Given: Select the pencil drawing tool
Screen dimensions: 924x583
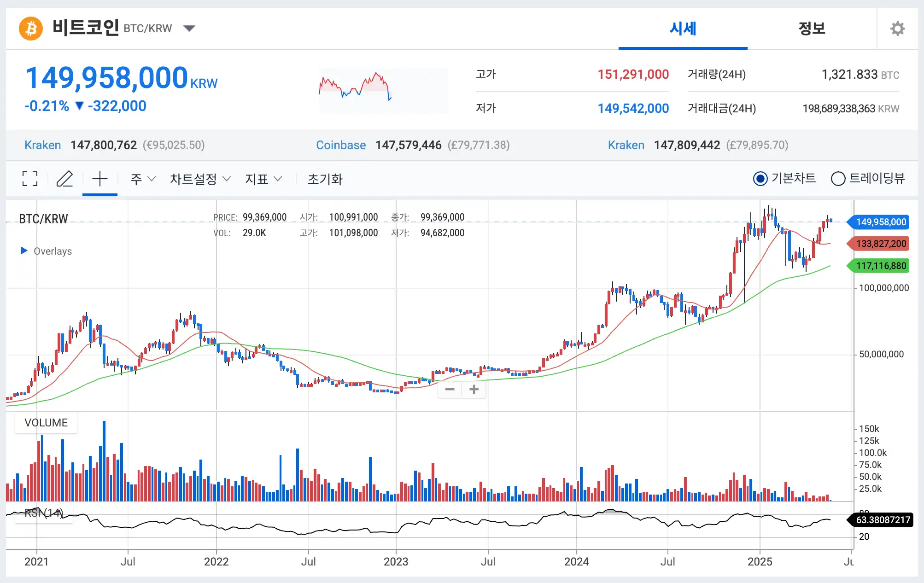Looking at the screenshot, I should 64,179.
